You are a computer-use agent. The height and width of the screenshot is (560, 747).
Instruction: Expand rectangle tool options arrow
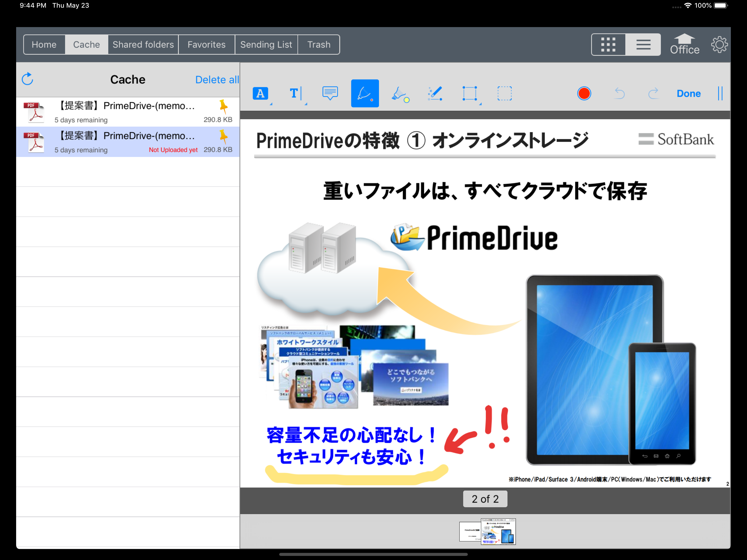(480, 104)
